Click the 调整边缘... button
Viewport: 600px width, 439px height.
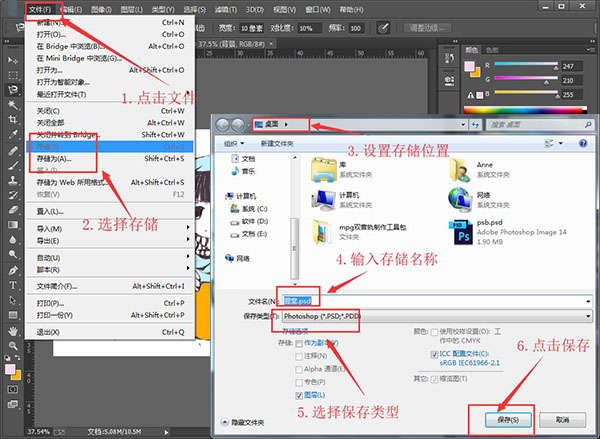(x=427, y=28)
